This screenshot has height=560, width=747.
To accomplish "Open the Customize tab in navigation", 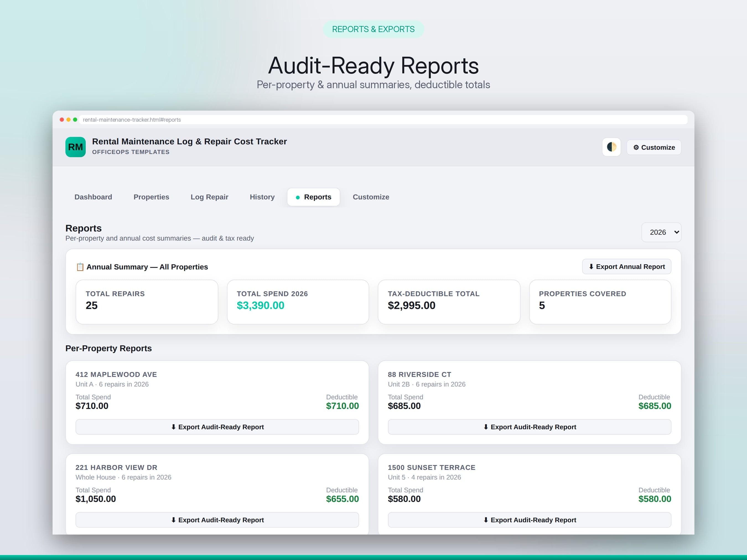I will point(371,197).
